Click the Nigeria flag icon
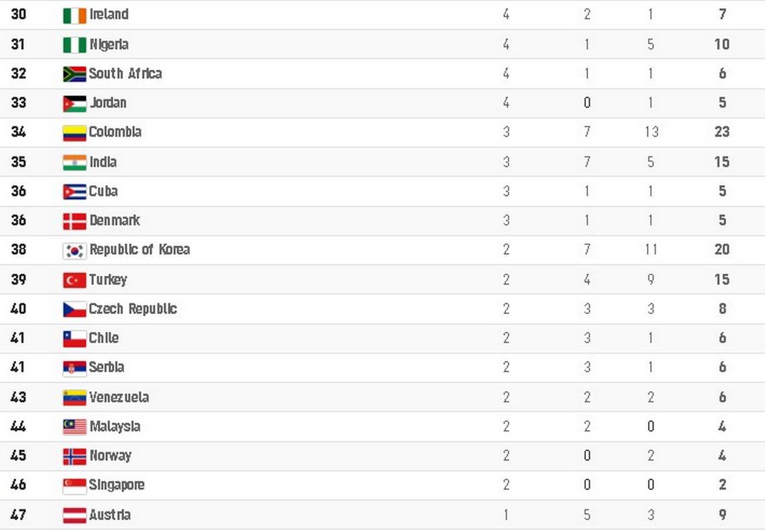Image resolution: width=765 pixels, height=532 pixels. coord(74,46)
